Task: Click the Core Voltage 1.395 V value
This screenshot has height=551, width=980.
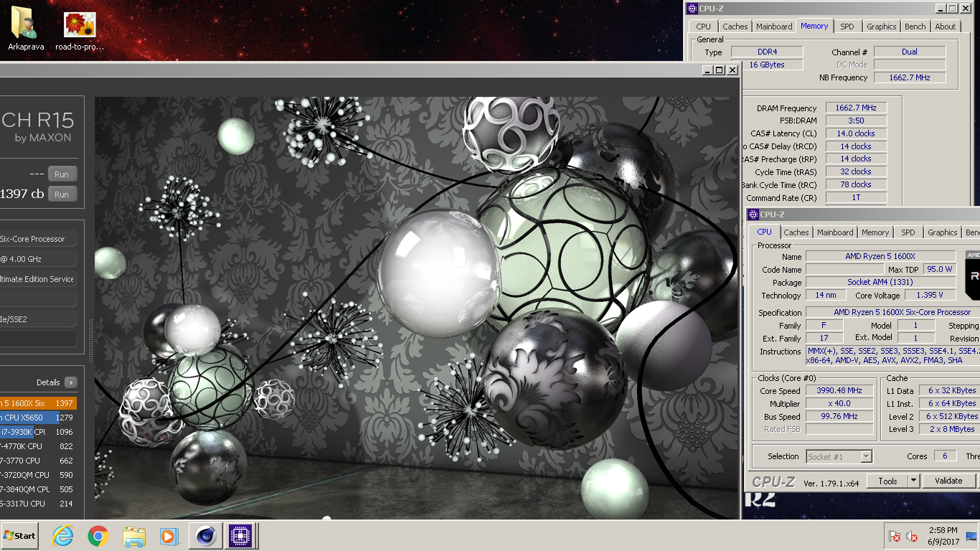Action: [x=930, y=296]
